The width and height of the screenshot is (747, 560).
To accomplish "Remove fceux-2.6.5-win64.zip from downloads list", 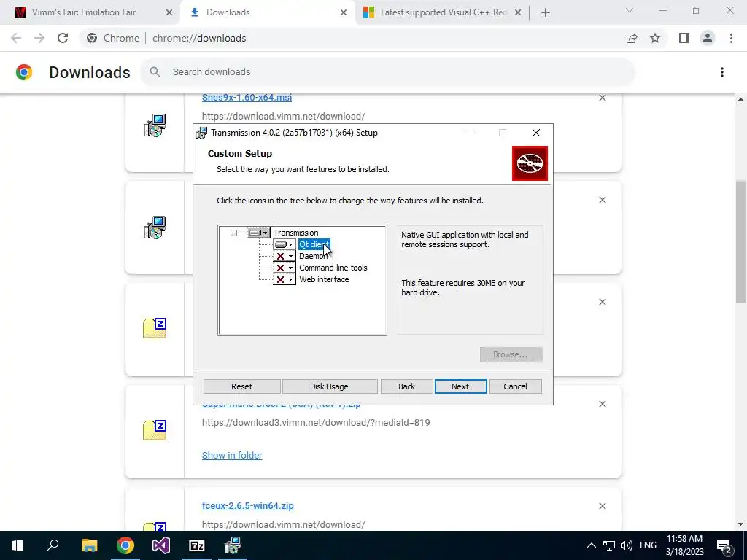I will tap(603, 506).
